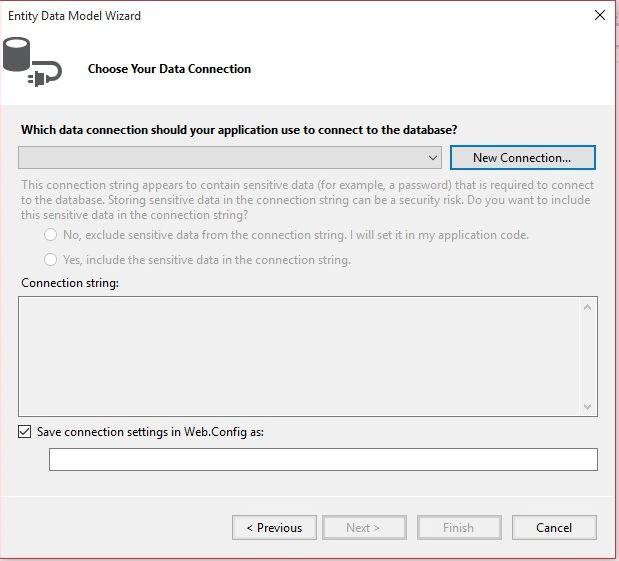
Task: Click the 'Connection string:' label
Action: tap(69, 284)
